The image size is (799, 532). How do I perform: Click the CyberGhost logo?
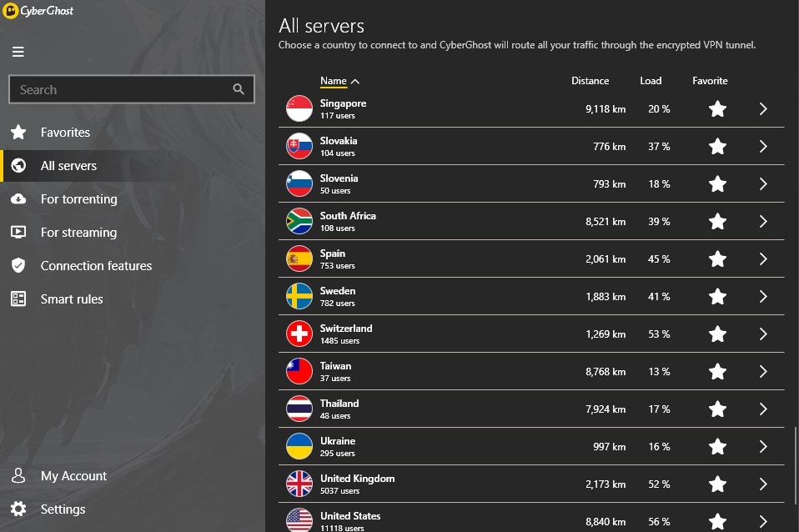38,11
